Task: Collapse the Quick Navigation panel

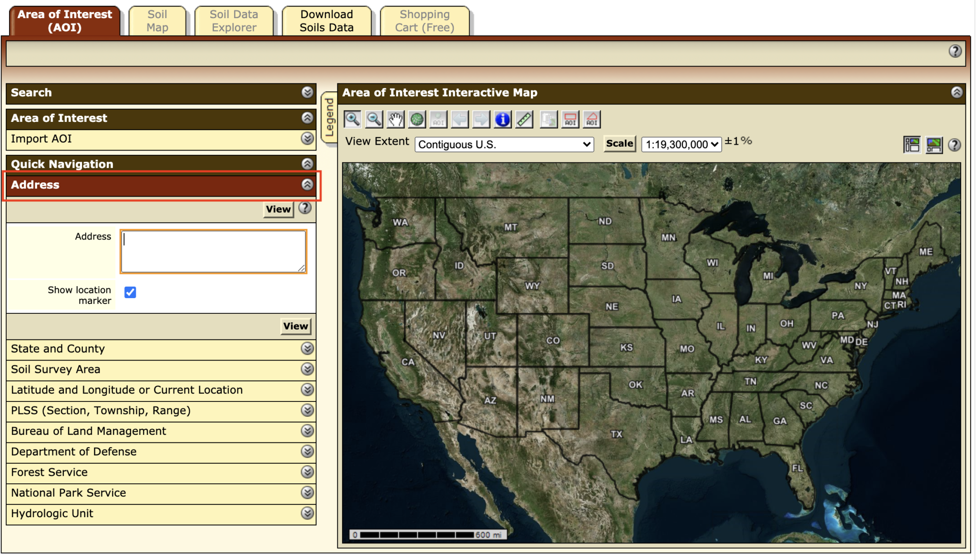Action: point(307,164)
